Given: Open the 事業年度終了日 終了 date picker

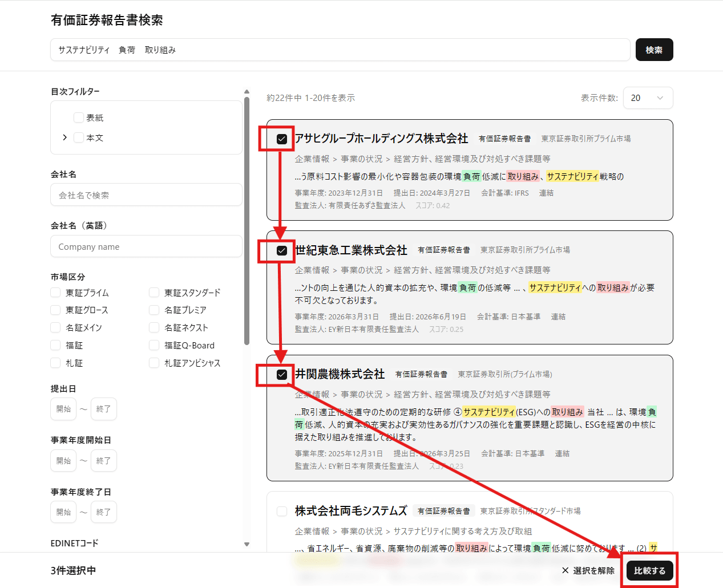Looking at the screenshot, I should 103,512.
